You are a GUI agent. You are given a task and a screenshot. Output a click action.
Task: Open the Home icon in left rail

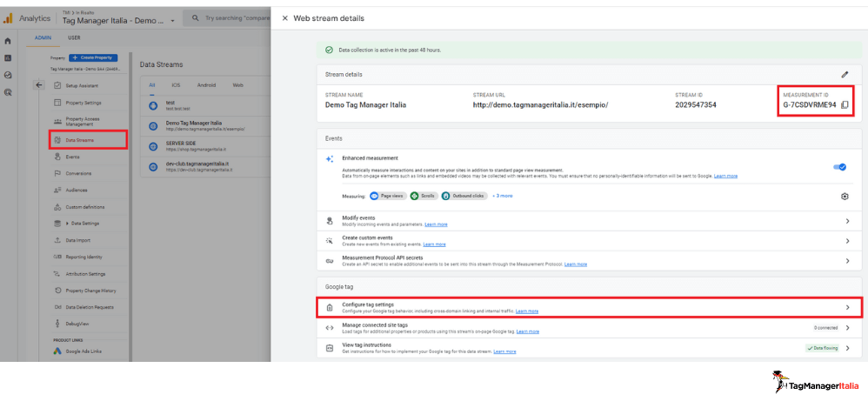pos(8,41)
